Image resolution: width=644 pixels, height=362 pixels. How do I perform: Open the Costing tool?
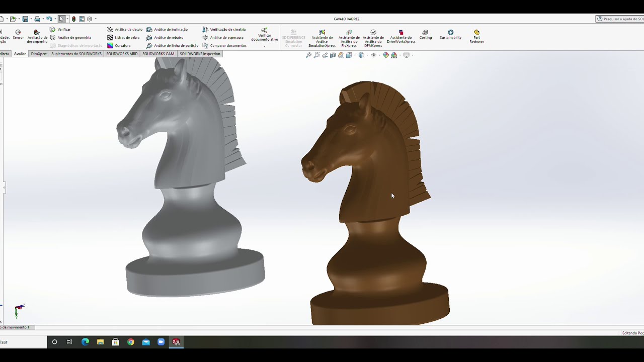coord(426,35)
